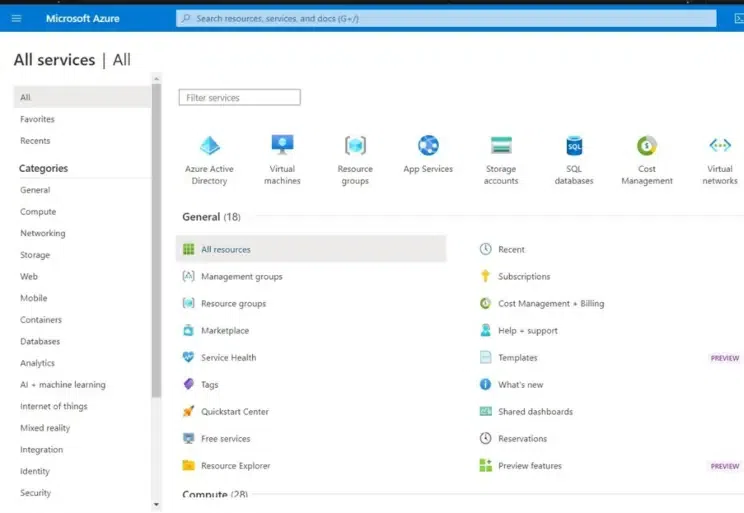Open Service Health link
Viewport: 744px width, 513px height.
pos(228,357)
